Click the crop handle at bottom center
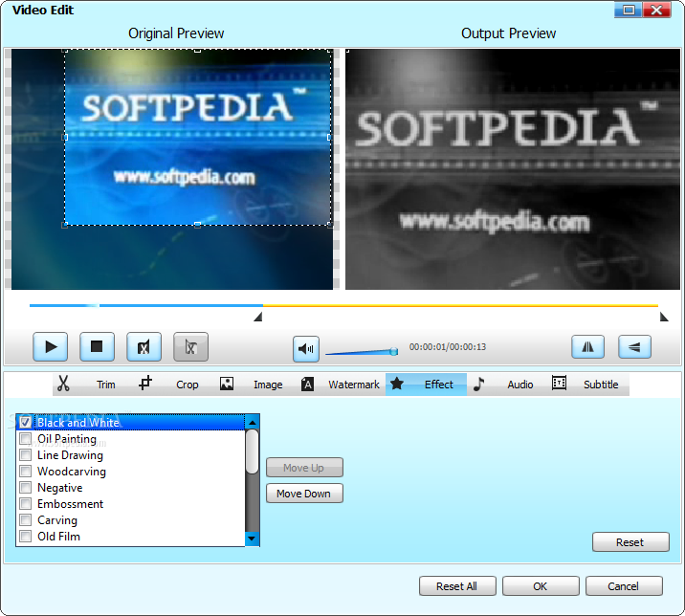The height and width of the screenshot is (616, 685). pos(197,225)
